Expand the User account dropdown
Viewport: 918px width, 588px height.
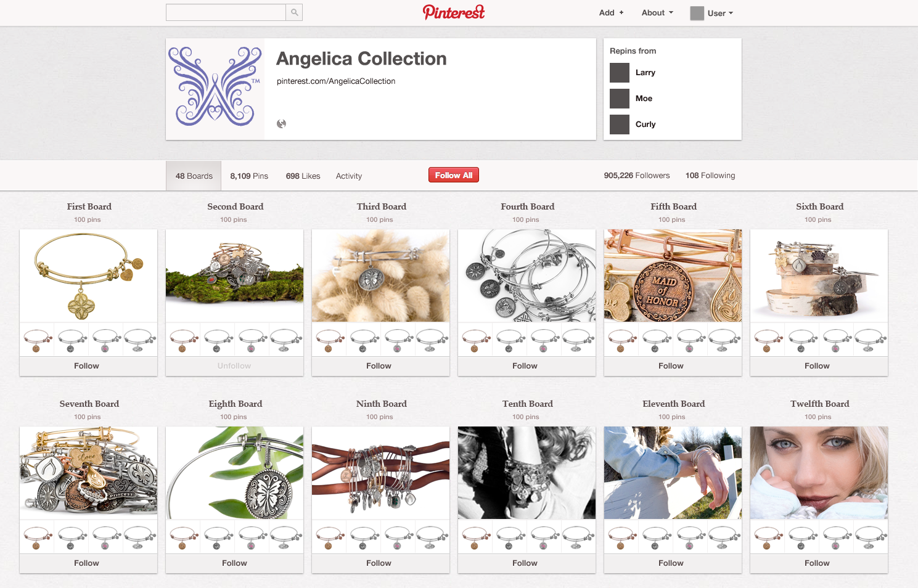pyautogui.click(x=720, y=13)
